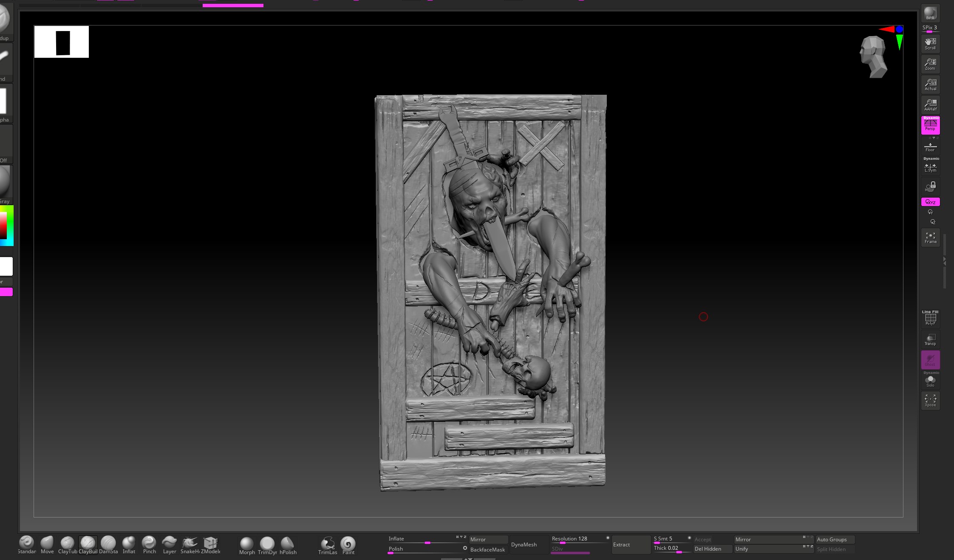954x560 pixels.
Task: Select the DamStandard brush
Action: (108, 545)
